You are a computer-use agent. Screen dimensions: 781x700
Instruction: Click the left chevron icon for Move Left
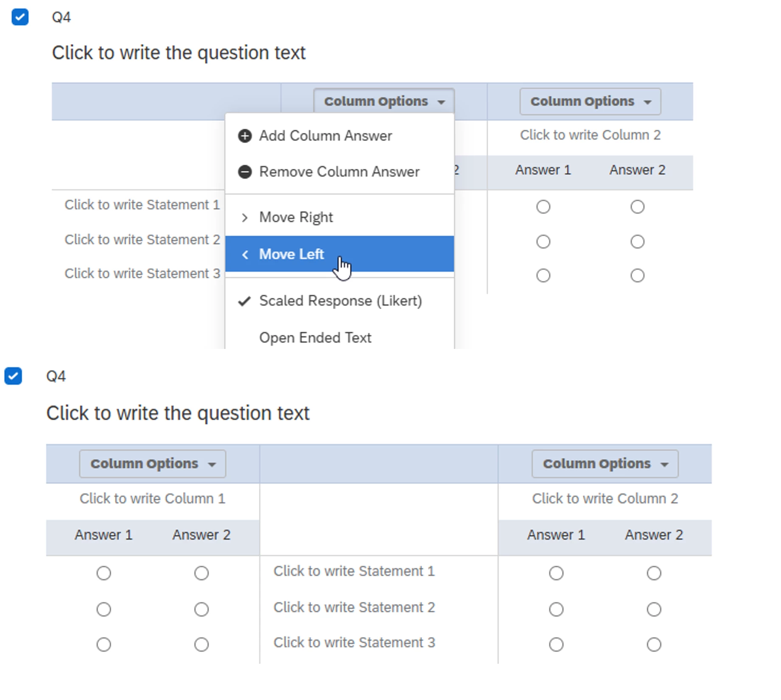[x=244, y=254]
